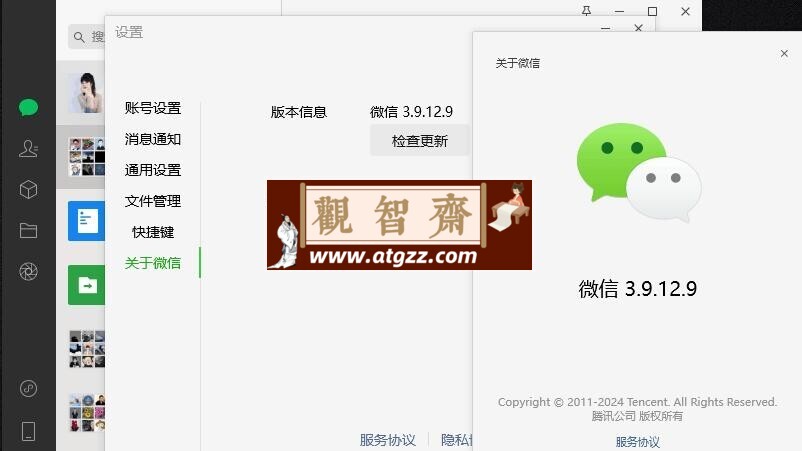Image resolution: width=802 pixels, height=451 pixels.
Task: Select 通用设置 in settings menu
Action: tap(152, 170)
